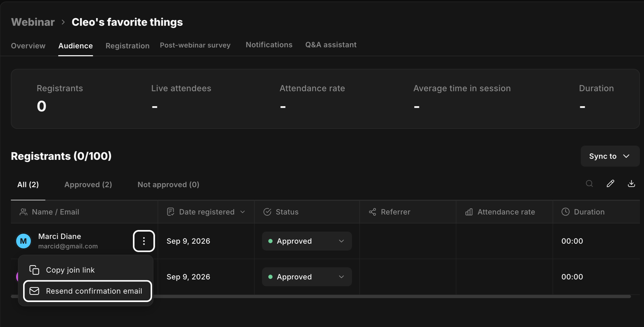Screen dimensions: 644x327
Task: Click the Cleo's favorite things title
Action: click(x=127, y=22)
